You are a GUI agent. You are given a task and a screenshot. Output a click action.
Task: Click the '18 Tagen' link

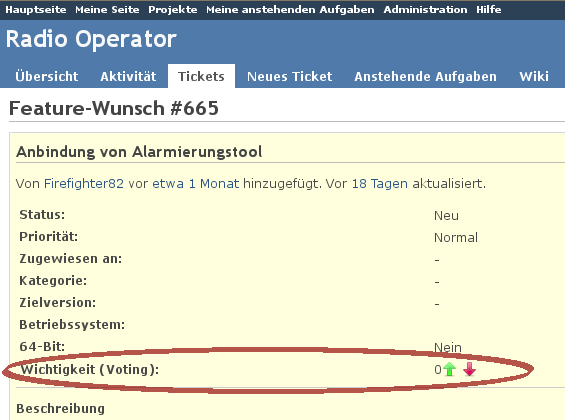click(379, 184)
